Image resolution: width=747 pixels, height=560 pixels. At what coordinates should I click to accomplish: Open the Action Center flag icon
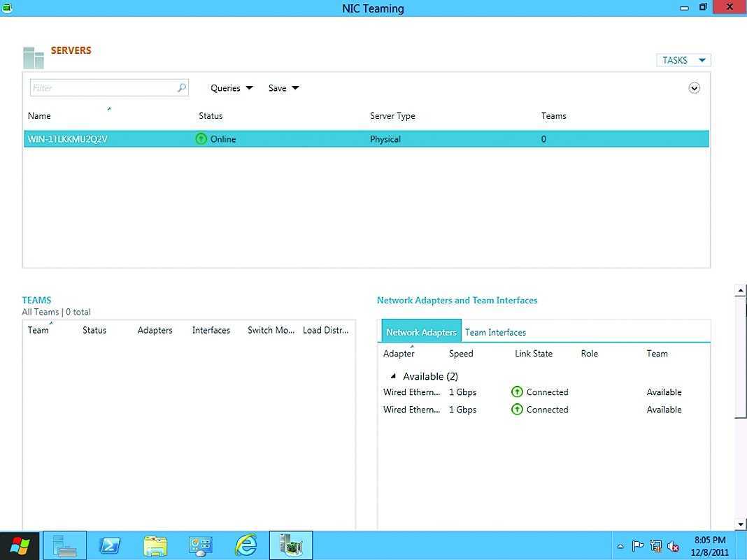638,547
